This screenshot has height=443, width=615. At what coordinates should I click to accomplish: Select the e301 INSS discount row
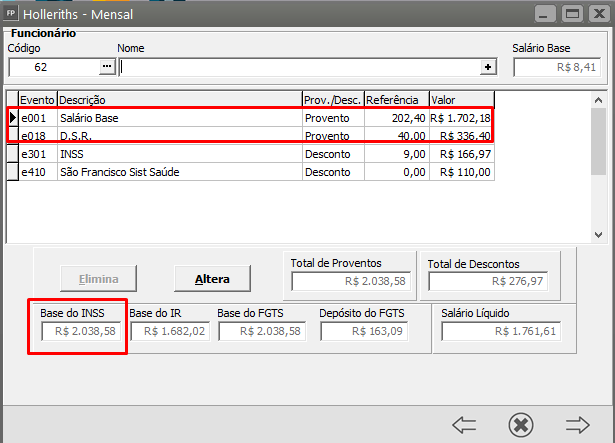pos(180,154)
